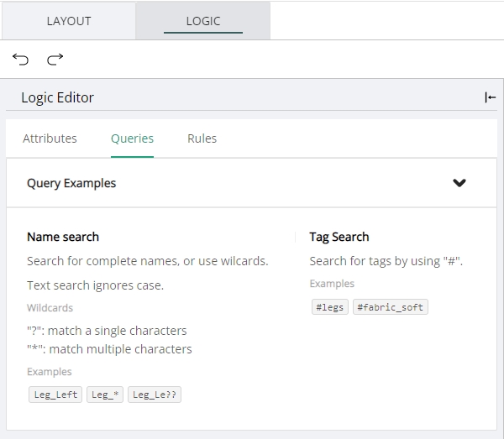This screenshot has width=504, height=439.
Task: Choose the Leg_* wildcard example
Action: click(105, 395)
